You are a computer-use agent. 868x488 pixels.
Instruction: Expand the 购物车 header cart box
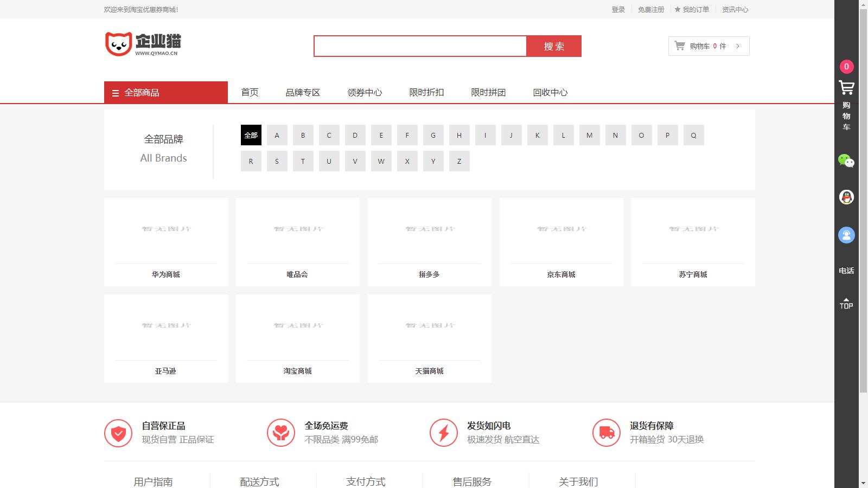click(709, 46)
